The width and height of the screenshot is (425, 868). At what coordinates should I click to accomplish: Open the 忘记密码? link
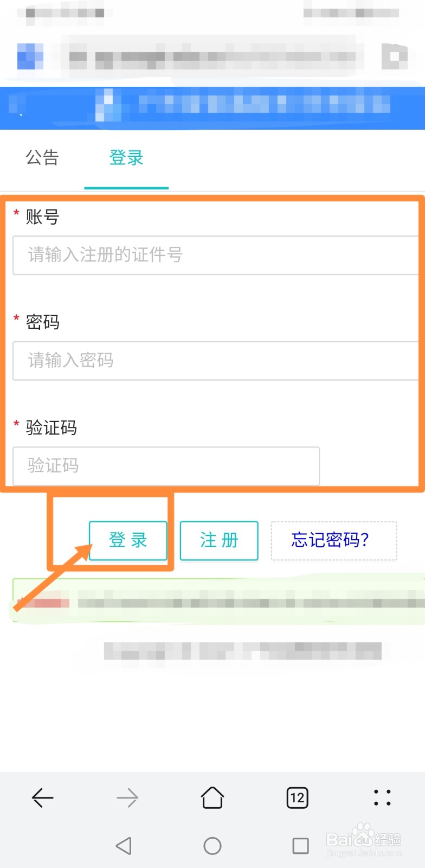click(331, 540)
